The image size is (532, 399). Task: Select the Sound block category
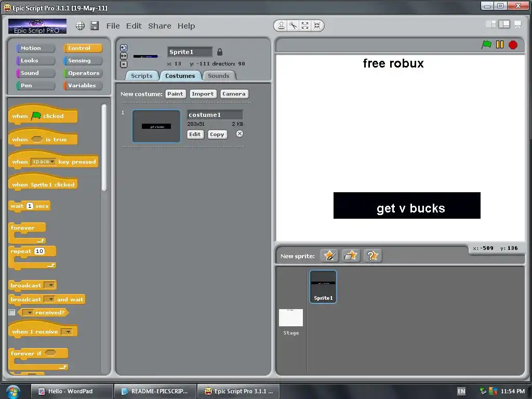[x=35, y=73]
